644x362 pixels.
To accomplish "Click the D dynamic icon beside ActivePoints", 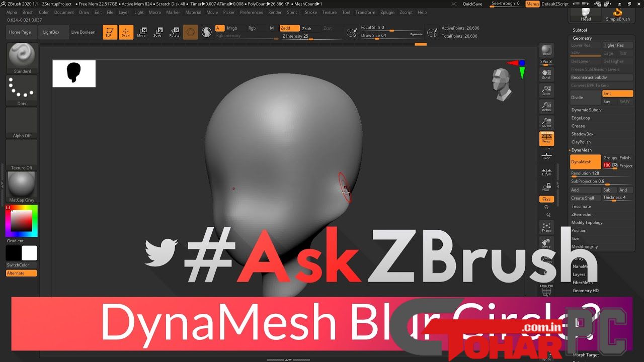I will point(432,33).
